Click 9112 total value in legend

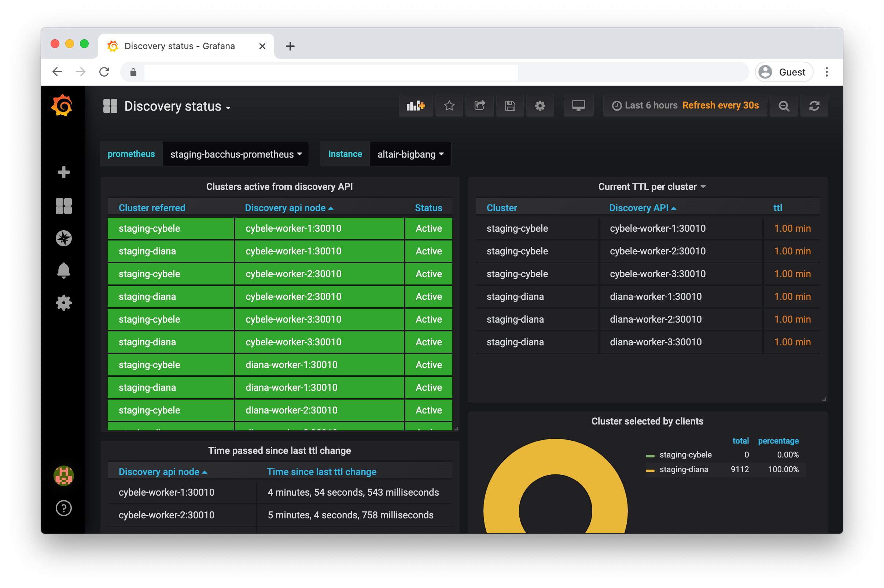tap(740, 469)
